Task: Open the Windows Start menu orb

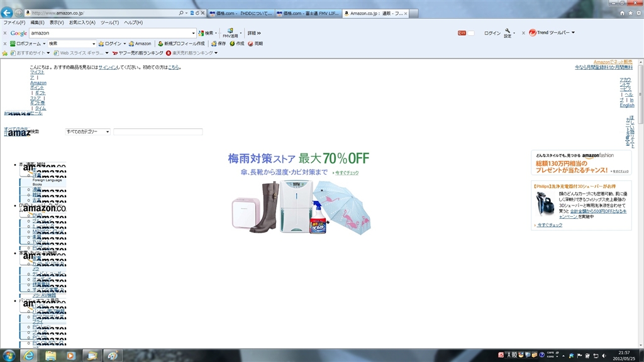Action: 8,355
